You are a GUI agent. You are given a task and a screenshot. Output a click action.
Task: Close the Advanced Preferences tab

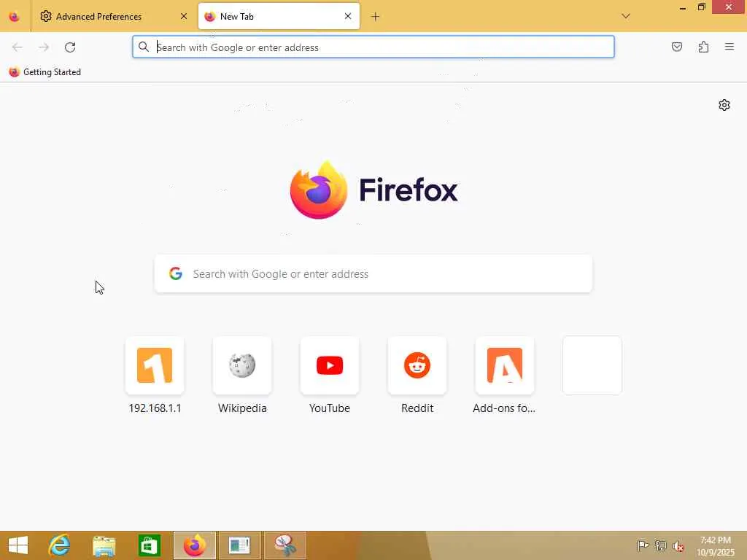[183, 16]
